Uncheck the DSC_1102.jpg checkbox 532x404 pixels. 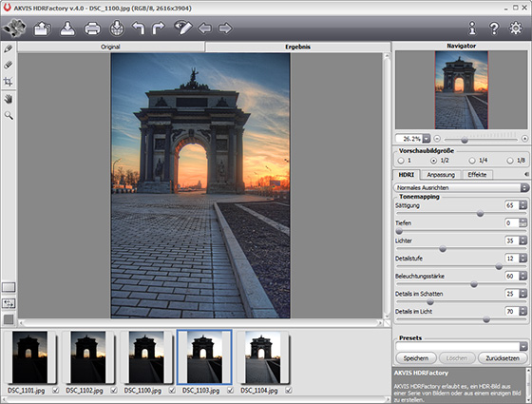tap(114, 391)
